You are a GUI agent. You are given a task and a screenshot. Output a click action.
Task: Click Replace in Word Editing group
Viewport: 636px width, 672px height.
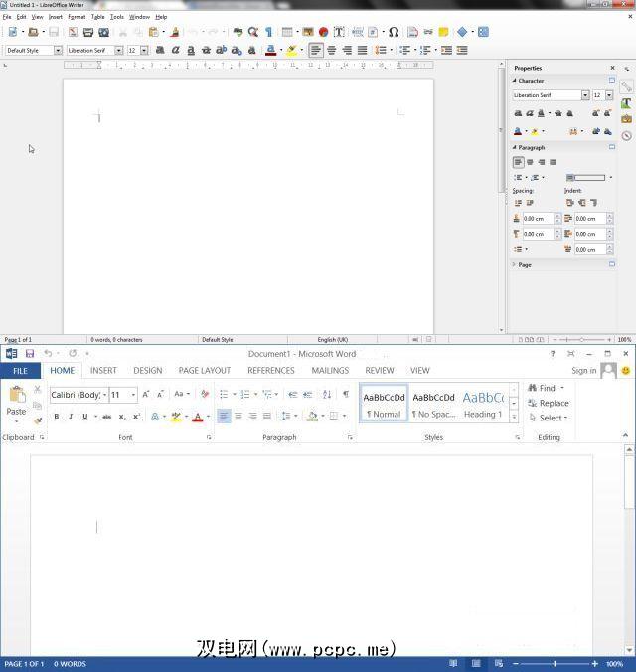(x=549, y=403)
